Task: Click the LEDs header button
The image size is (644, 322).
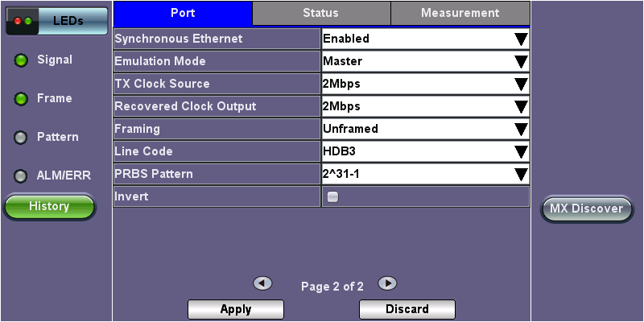Action: click(56, 20)
